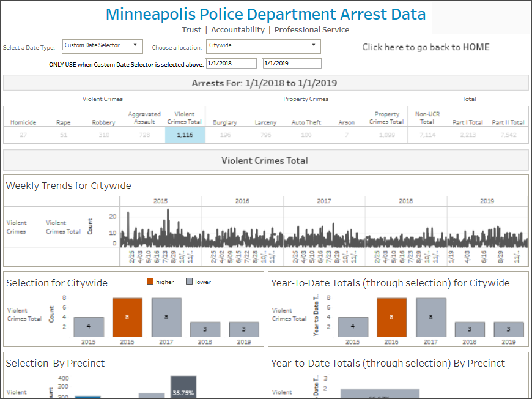Select the Property Crimes Total 1,099
The image size is (532, 399).
tap(387, 135)
